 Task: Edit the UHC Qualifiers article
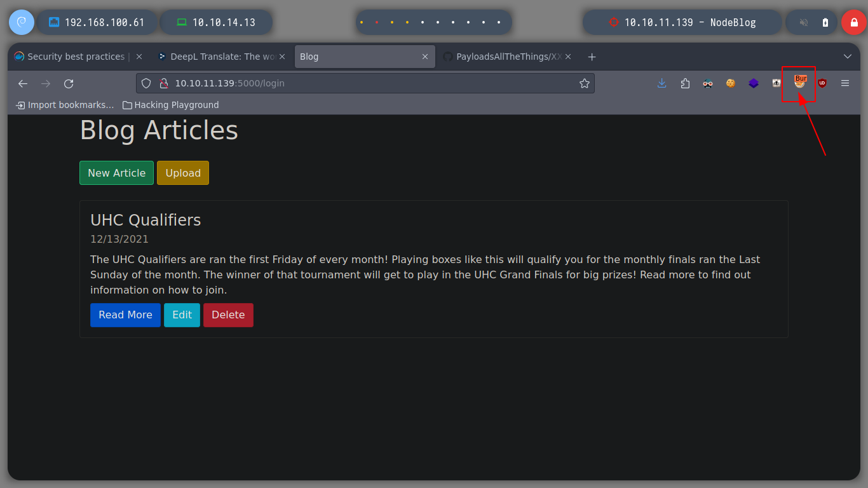(182, 315)
